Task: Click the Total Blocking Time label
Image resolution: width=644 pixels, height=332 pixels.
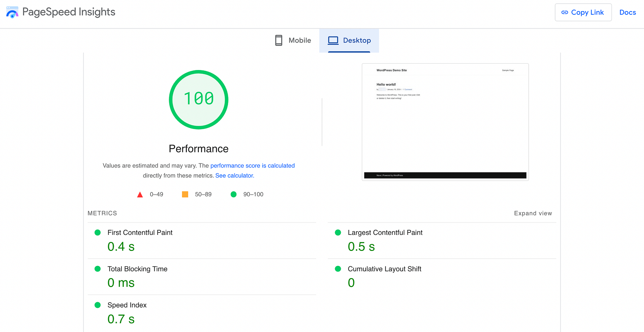Action: 138,269
